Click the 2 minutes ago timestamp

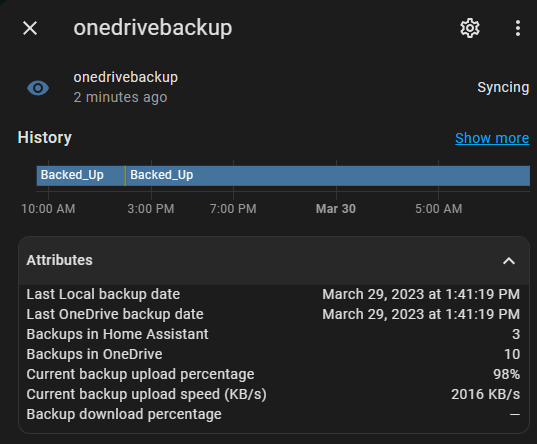(x=120, y=98)
